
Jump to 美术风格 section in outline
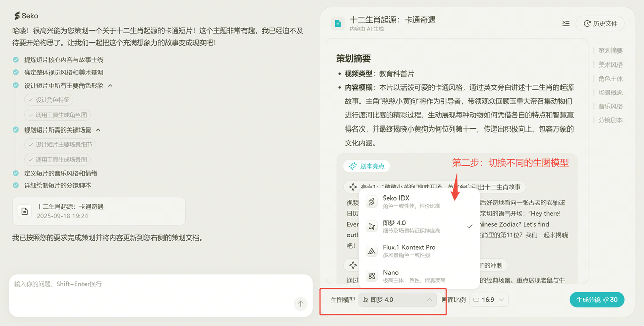tap(610, 64)
